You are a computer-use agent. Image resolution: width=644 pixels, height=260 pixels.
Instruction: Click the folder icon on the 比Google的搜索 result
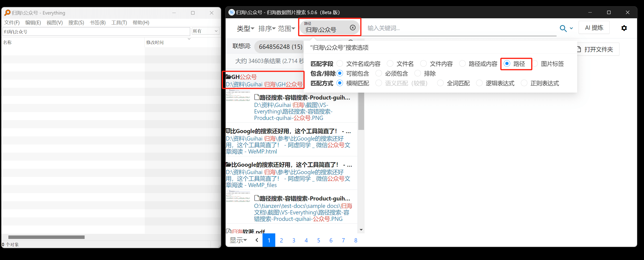(x=228, y=164)
